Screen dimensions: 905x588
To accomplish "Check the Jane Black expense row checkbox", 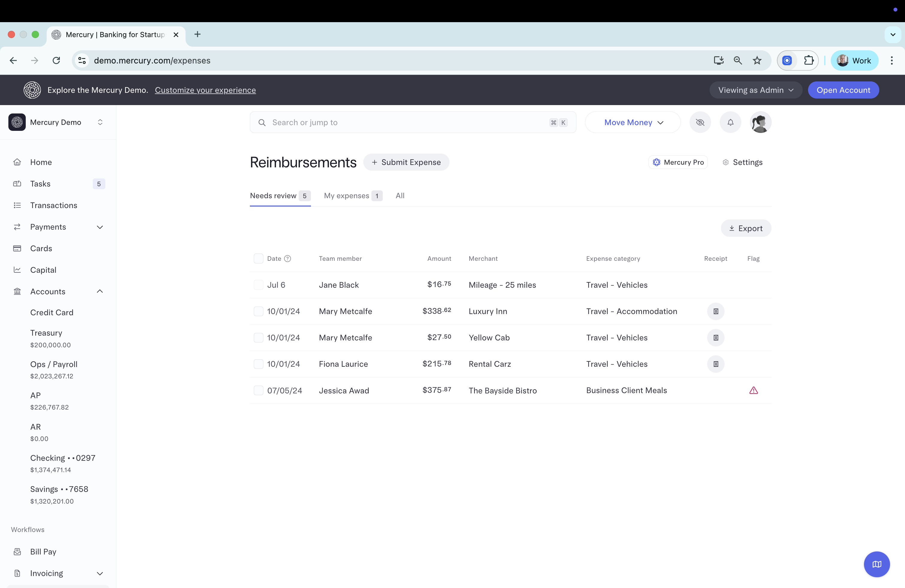I will 258,285.
